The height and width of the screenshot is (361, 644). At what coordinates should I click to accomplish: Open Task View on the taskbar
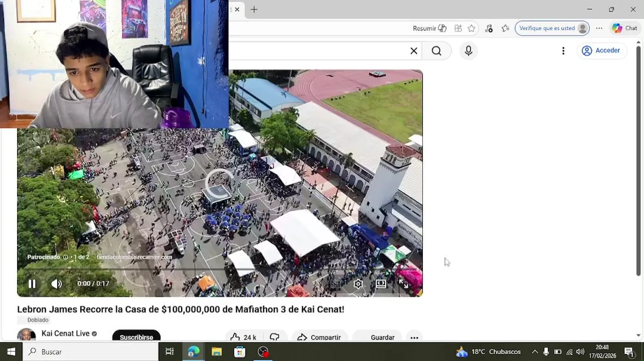click(170, 352)
